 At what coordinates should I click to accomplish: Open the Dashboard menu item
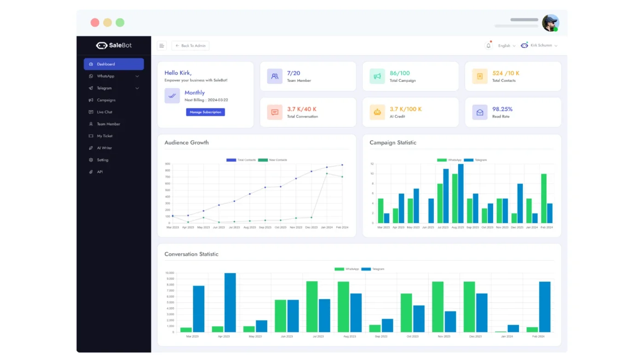pos(114,64)
